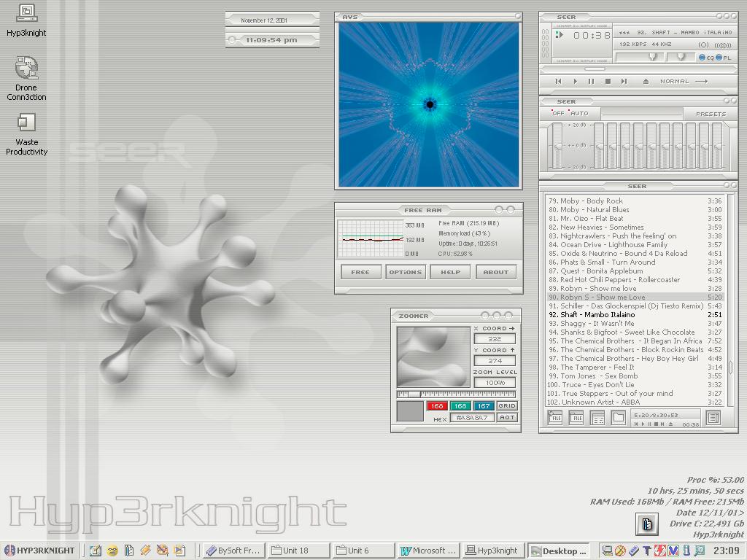Click the Stop playback button
Image resolution: width=747 pixels, height=560 pixels.
tap(608, 82)
